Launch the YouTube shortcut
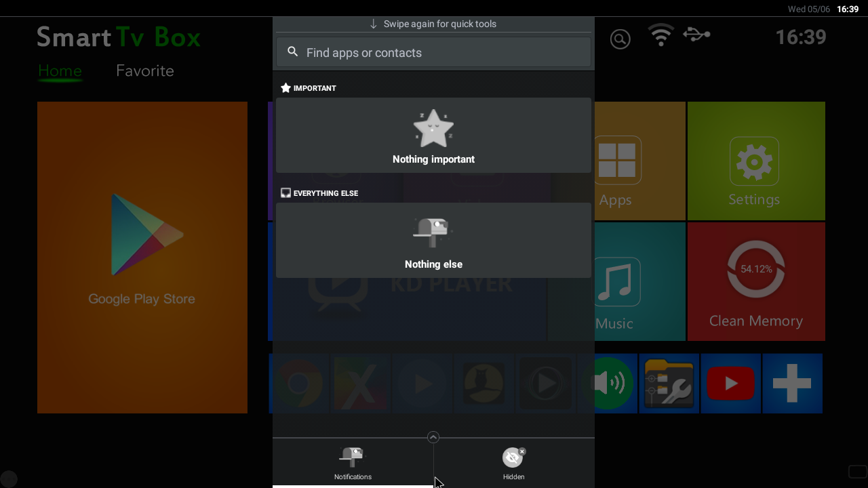This screenshot has width=868, height=488. 730,384
